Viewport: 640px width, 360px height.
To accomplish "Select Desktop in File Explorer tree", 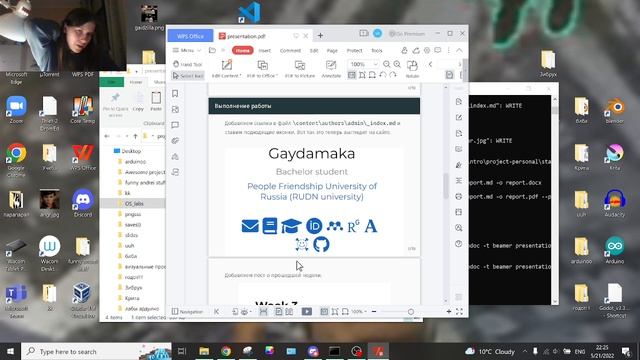I will pos(127,151).
